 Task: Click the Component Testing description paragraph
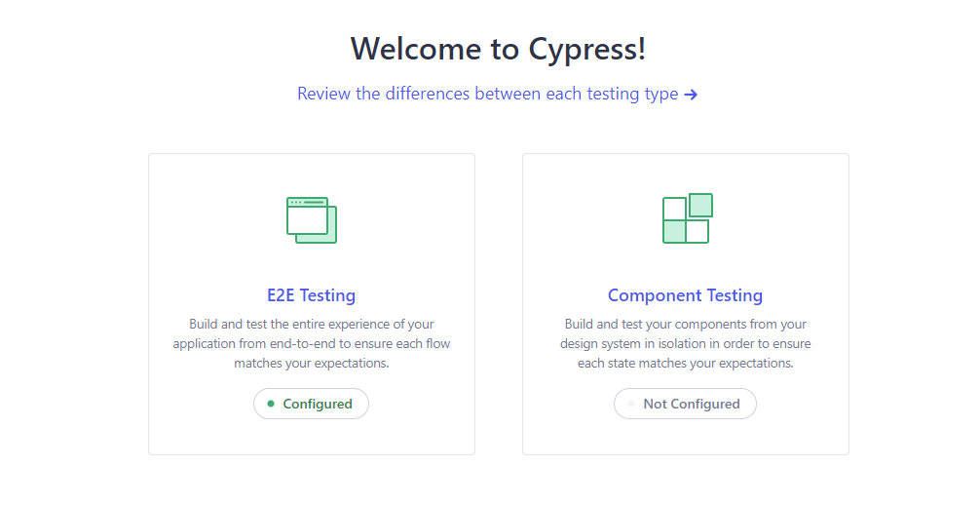coord(685,343)
